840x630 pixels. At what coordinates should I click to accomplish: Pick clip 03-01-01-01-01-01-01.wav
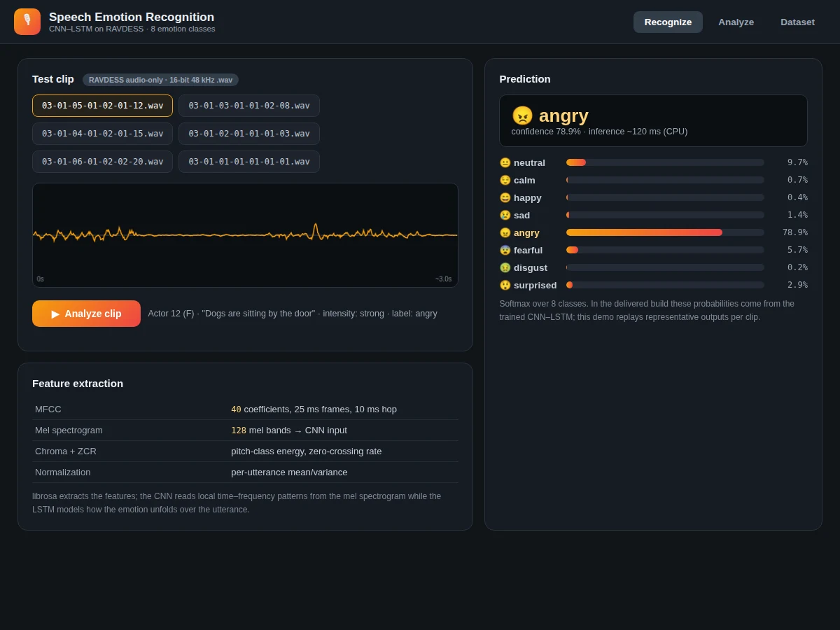(249, 162)
